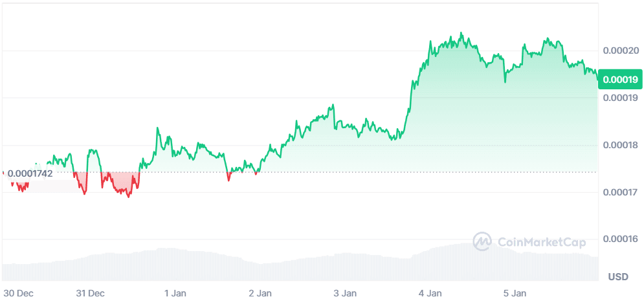Screen dimensions: 644x299
Task: Click the 5 Jan date label
Action: (515, 293)
